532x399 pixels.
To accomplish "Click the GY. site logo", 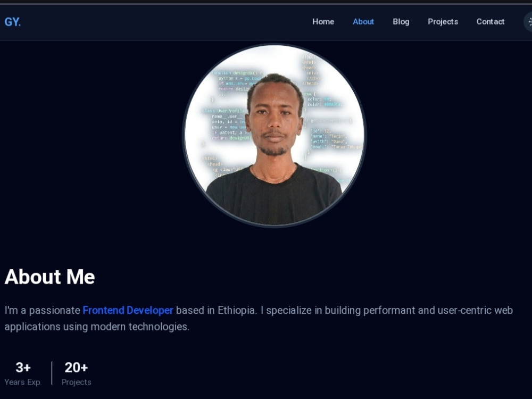I will pos(13,22).
